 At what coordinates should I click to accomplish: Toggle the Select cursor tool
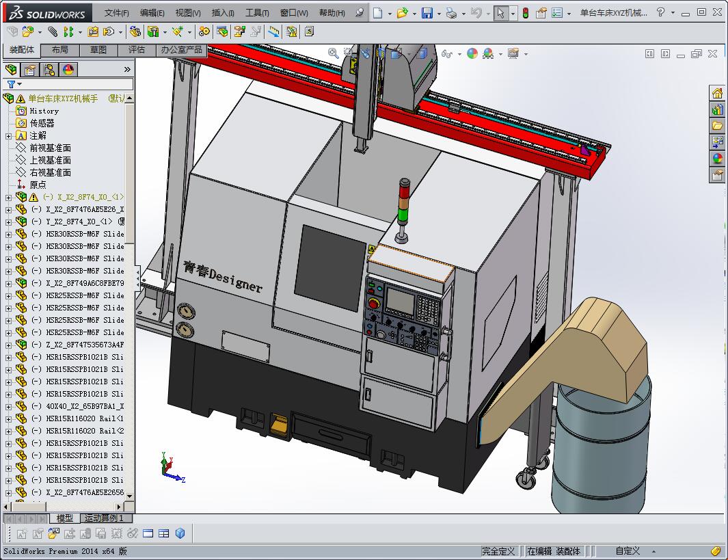(501, 13)
